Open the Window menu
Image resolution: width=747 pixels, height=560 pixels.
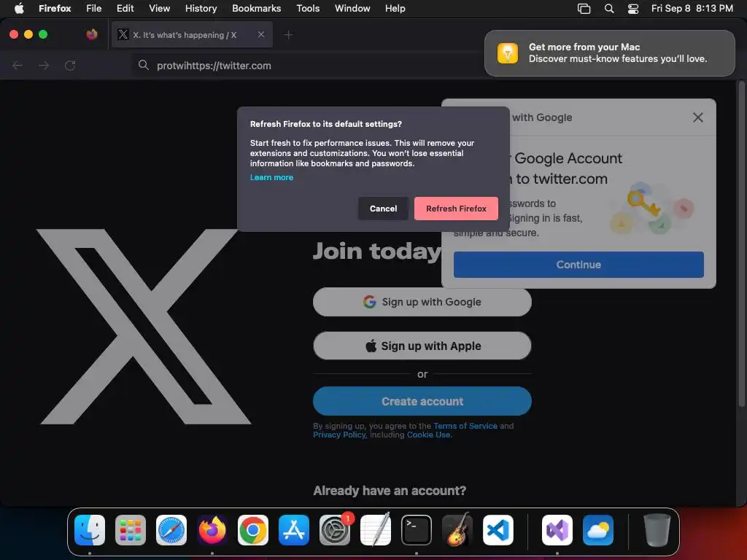point(352,8)
